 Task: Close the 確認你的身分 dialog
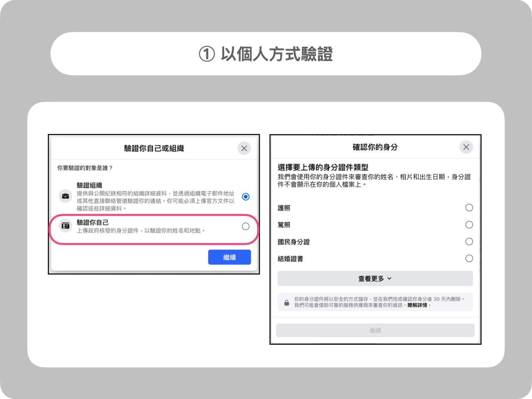point(466,147)
